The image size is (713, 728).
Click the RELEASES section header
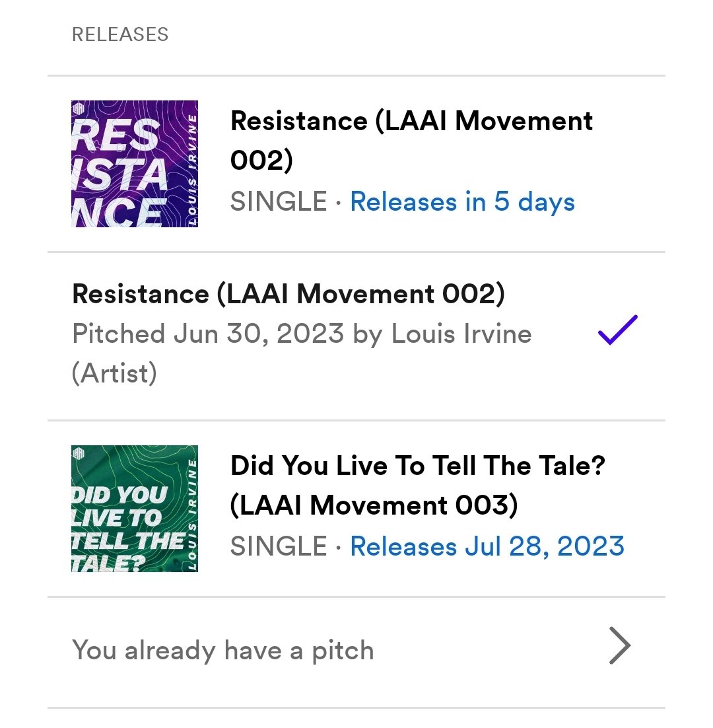[120, 34]
